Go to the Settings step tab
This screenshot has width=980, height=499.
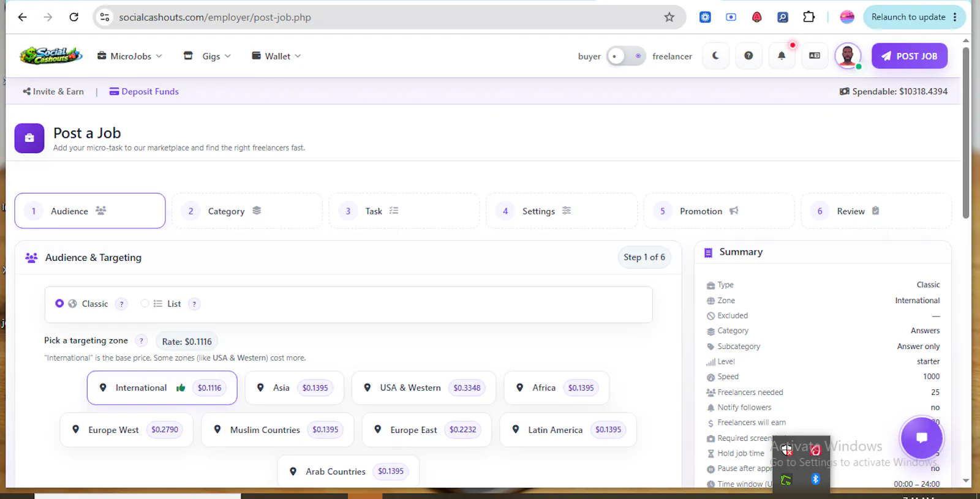pos(562,211)
